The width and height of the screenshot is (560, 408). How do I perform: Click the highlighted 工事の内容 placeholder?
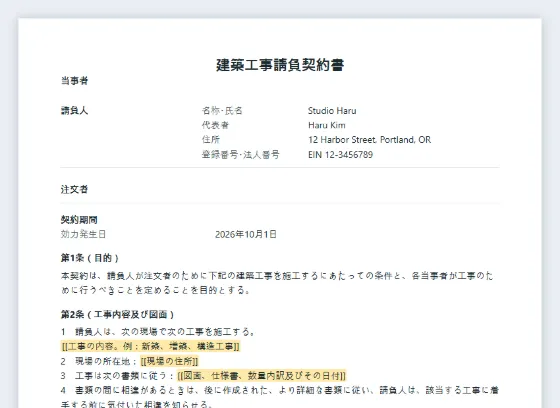pyautogui.click(x=151, y=346)
